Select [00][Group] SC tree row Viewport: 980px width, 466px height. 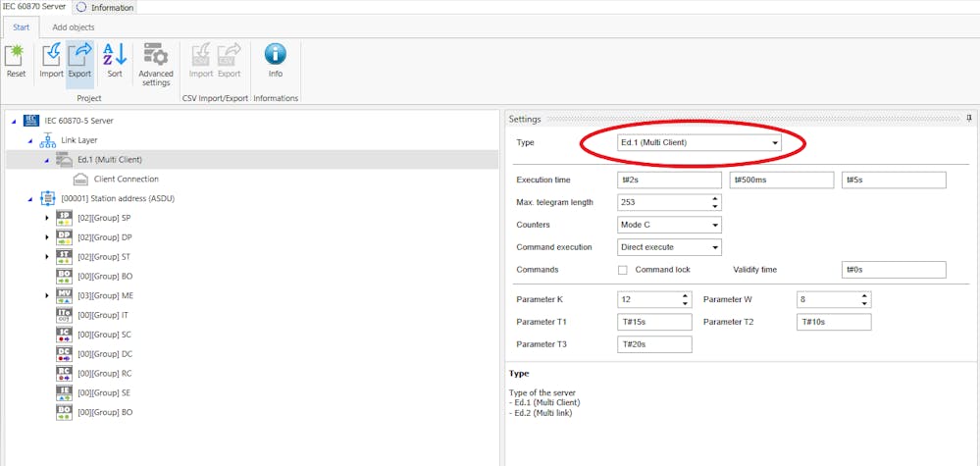point(252,335)
